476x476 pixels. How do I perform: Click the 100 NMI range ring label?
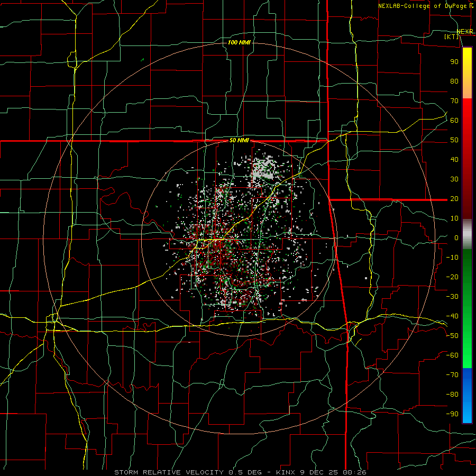(239, 42)
